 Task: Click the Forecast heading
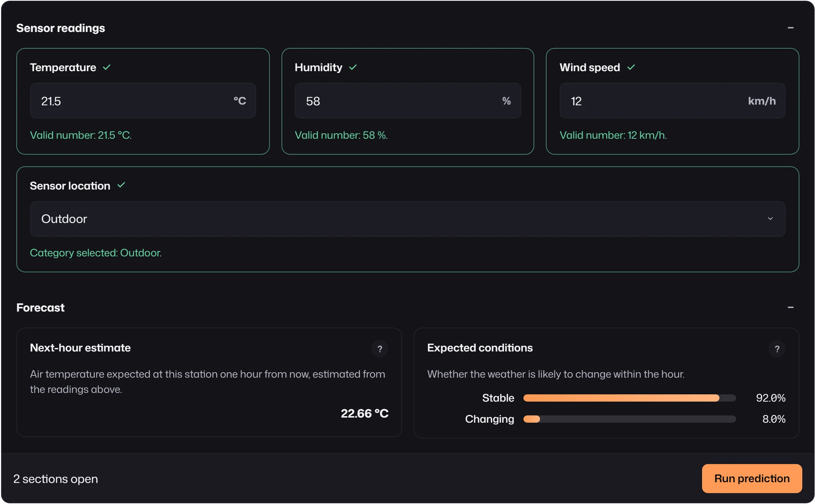40,308
